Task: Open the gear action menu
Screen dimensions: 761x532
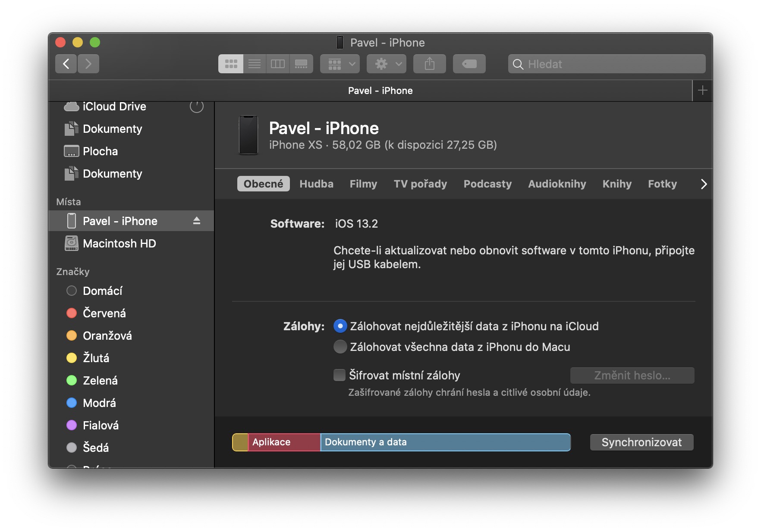Action: click(x=387, y=64)
